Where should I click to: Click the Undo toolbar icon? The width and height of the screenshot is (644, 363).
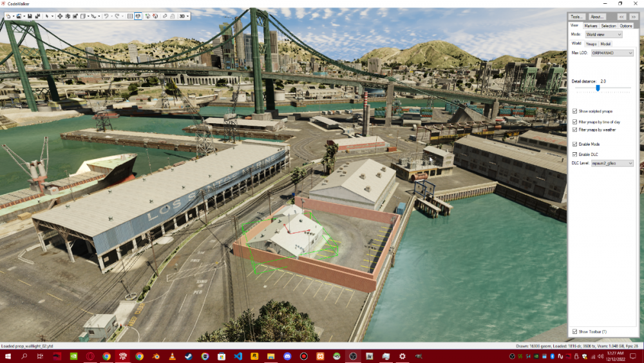[x=106, y=16]
